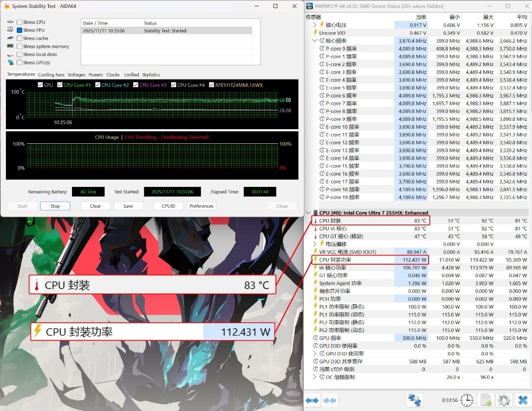Click the Save button
The image size is (532, 411).
click(128, 206)
